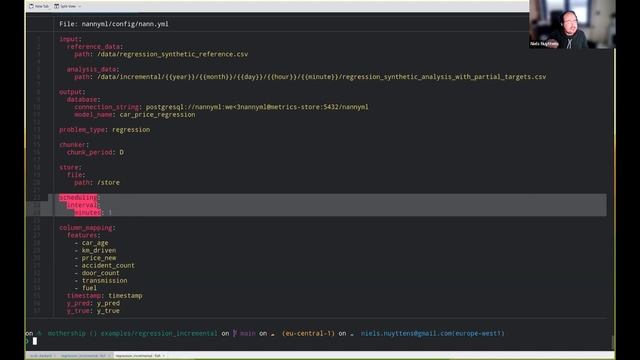Viewport: 640px width, 360px height.
Task: Click the terminal cursor on the input line
Action: click(35, 341)
